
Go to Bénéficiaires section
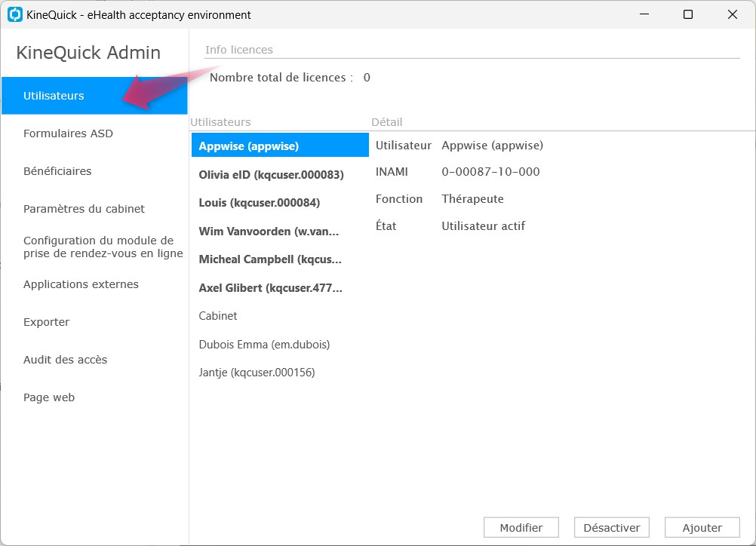point(57,171)
